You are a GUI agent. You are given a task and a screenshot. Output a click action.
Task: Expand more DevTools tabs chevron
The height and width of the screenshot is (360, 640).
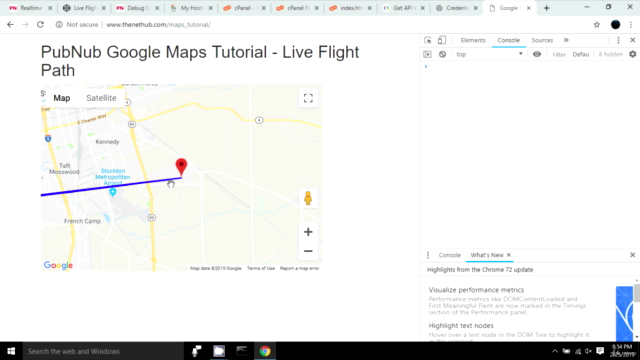pos(566,40)
